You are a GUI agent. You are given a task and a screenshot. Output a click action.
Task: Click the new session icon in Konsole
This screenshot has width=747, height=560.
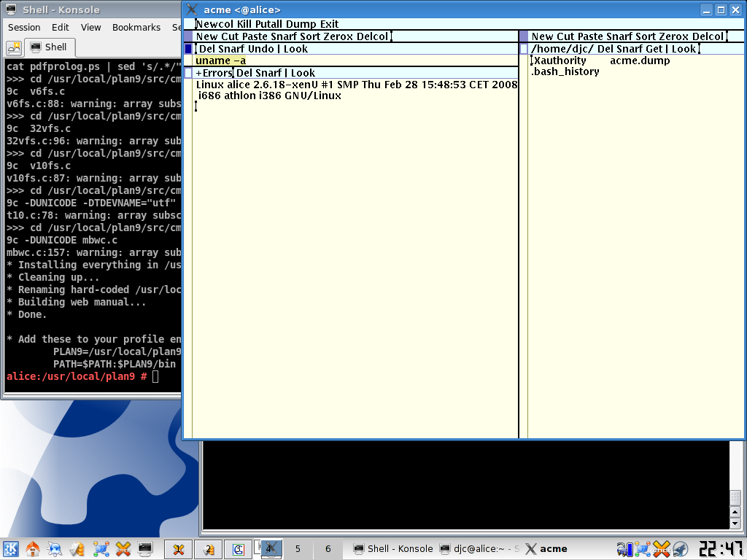pos(14,47)
